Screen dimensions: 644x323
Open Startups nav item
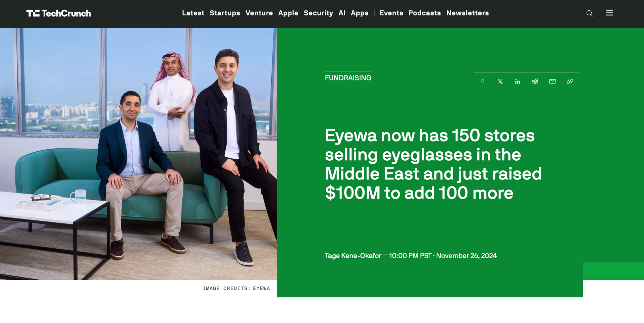pos(225,13)
